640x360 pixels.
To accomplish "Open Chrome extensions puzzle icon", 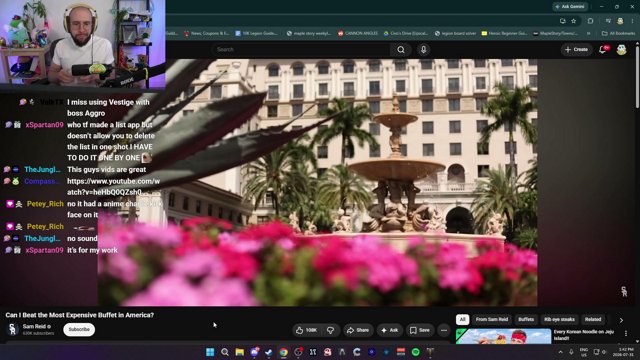I will pyautogui.click(x=590, y=21).
